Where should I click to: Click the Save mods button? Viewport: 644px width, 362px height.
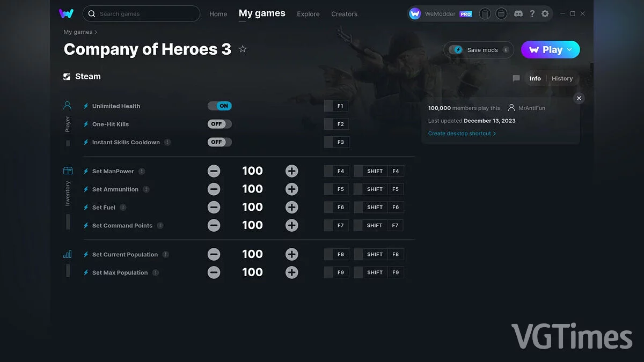pyautogui.click(x=478, y=49)
